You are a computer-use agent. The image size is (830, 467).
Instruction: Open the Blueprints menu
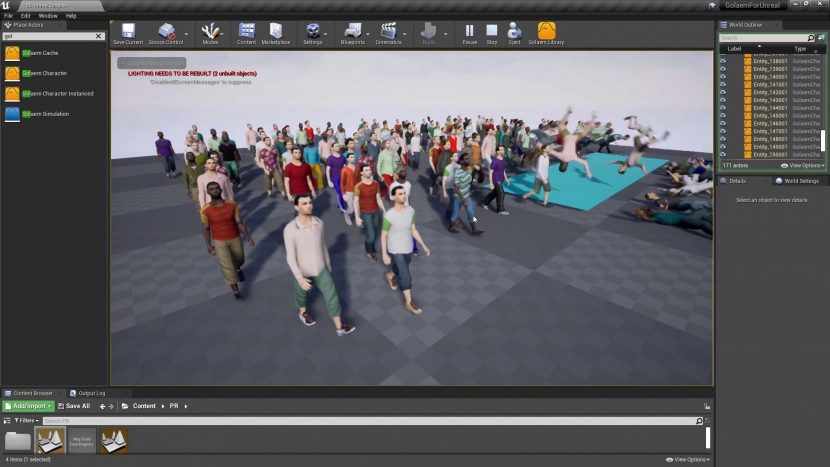point(353,34)
